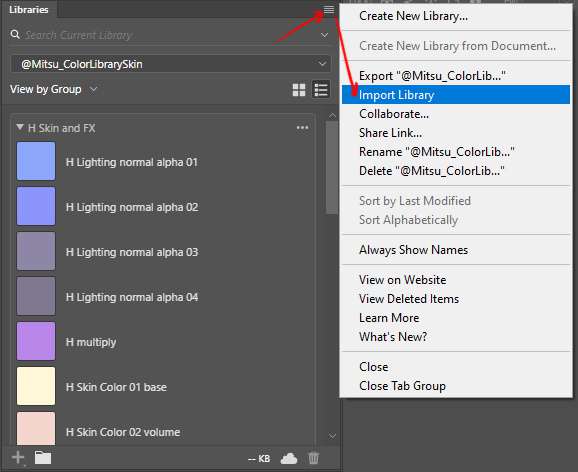Viewport: 578px width, 472px height.
Task: Select H Skin Color 02 volume swatch
Action: pos(36,428)
